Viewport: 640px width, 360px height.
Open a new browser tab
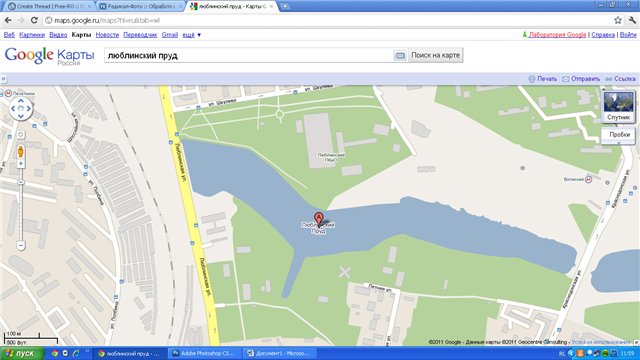click(x=285, y=6)
